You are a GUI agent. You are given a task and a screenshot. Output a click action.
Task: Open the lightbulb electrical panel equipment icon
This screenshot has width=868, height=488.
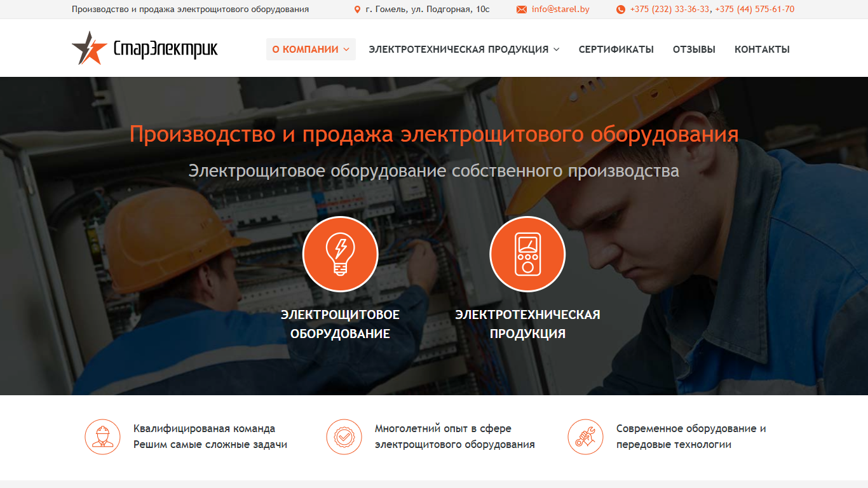click(x=340, y=254)
